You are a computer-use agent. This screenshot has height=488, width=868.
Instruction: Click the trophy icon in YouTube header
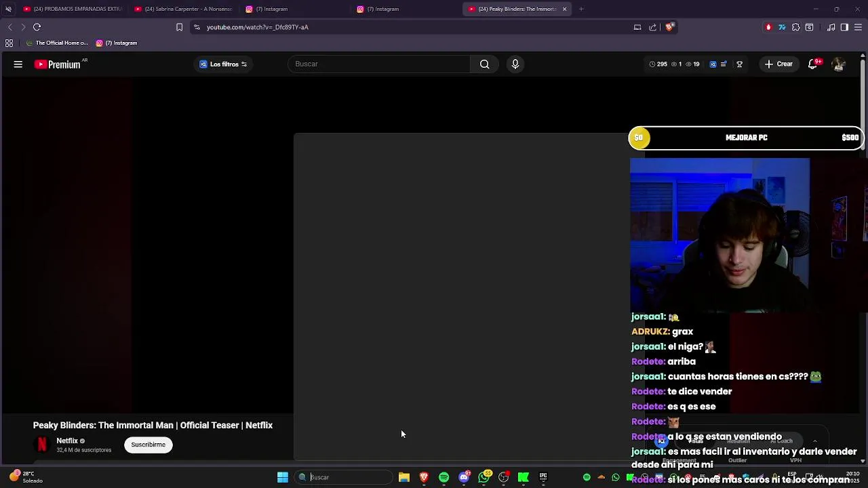[740, 64]
